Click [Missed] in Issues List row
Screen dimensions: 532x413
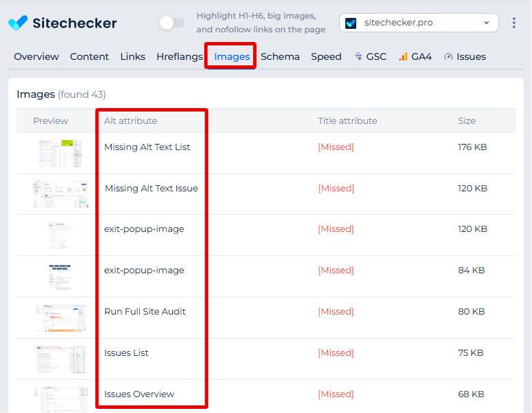tap(336, 353)
